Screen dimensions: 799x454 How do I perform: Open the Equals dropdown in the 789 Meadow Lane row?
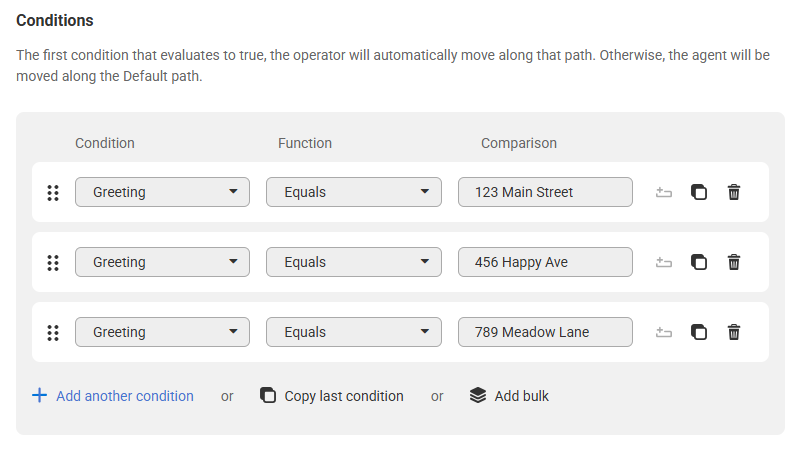tap(354, 332)
